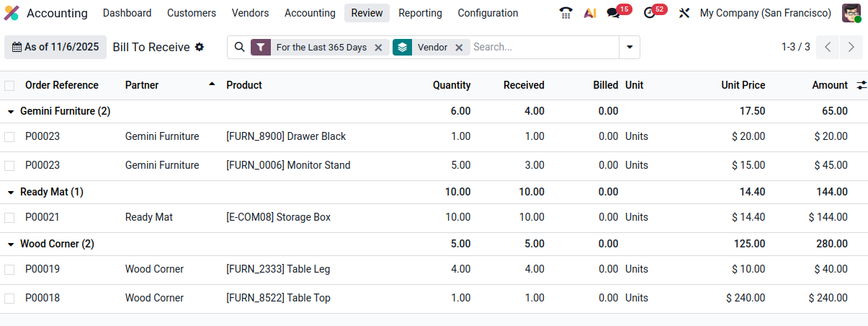The width and height of the screenshot is (868, 326).
Task: Click the Odoo Accounting app logo icon
Action: [12, 13]
